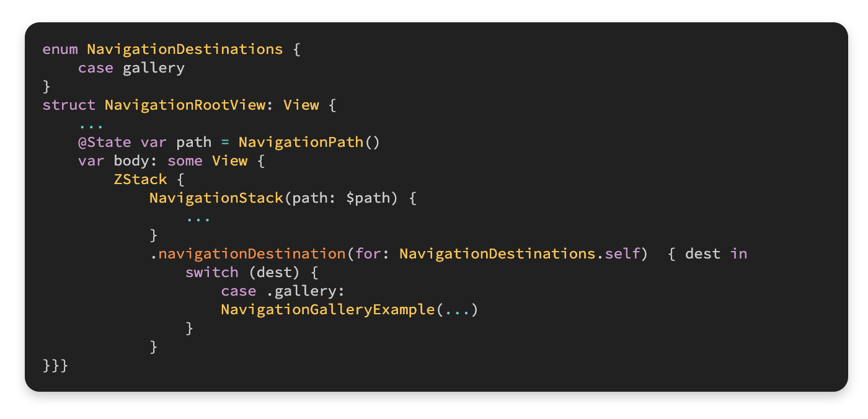Click the ZStack container name
This screenshot has height=419, width=868.
pos(140,179)
